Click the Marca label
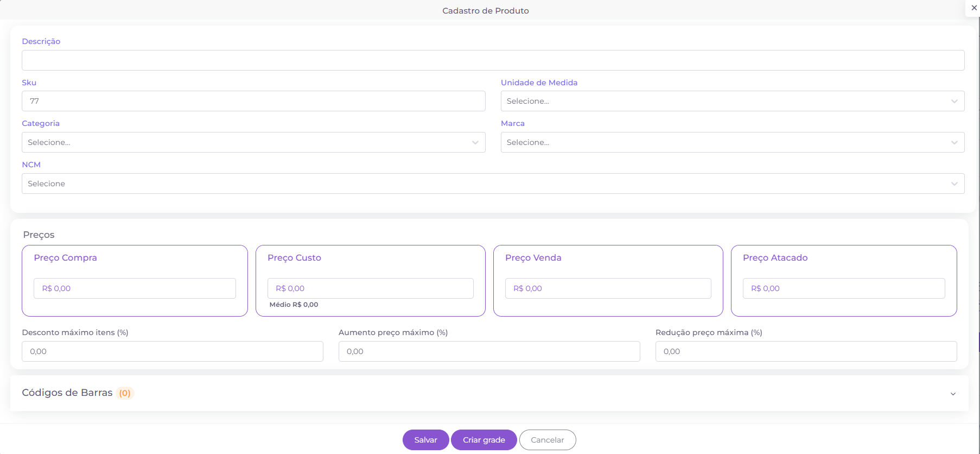This screenshot has height=454, width=980. point(512,123)
